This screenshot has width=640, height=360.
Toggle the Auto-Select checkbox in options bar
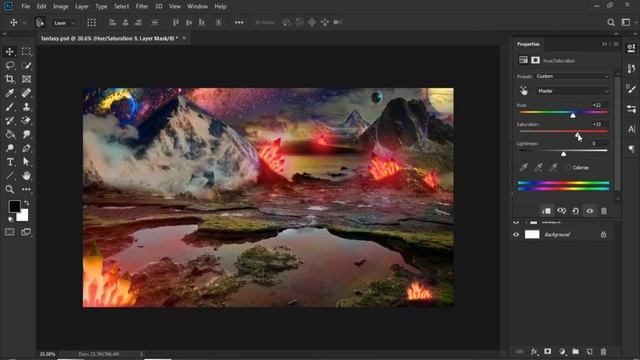pyautogui.click(x=40, y=22)
